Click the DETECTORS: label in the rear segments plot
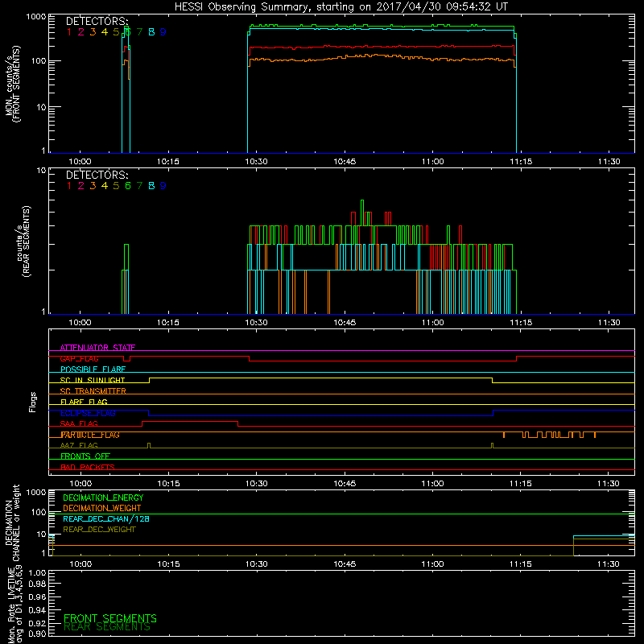The width and height of the screenshot is (644, 644). (x=97, y=175)
